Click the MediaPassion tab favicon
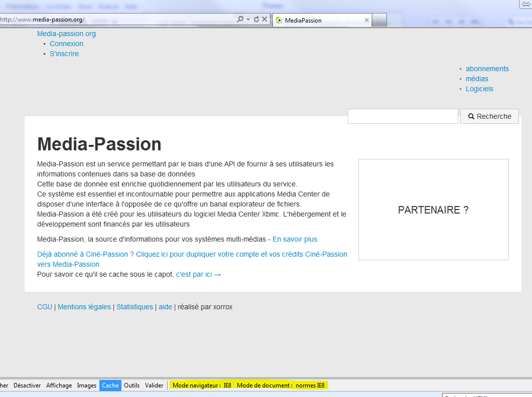The image size is (532, 397). (279, 21)
